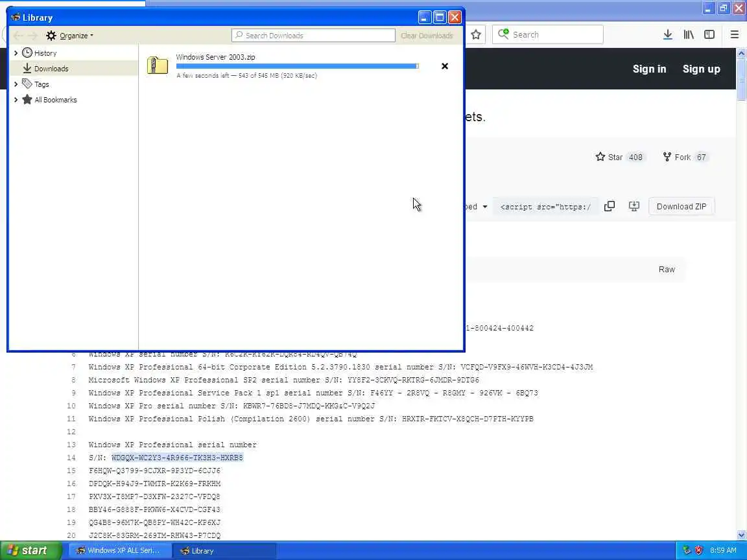The image size is (747, 560).
Task: Open the Windows Start menu
Action: point(31,550)
